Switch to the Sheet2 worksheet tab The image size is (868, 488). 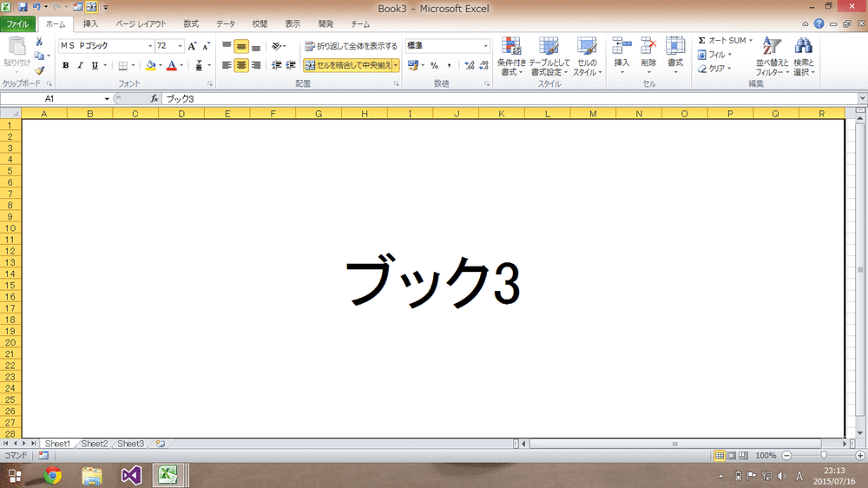point(94,444)
